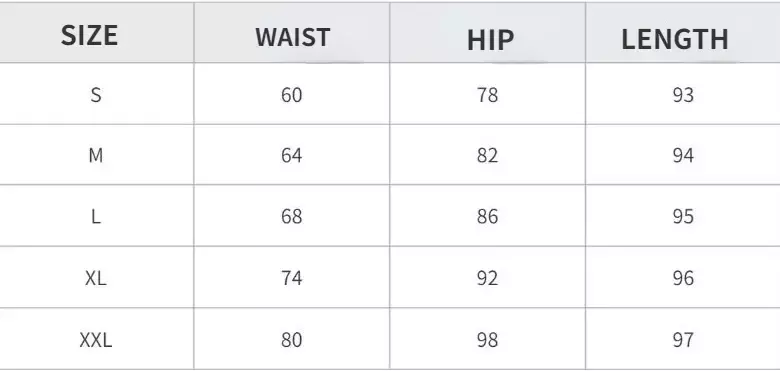Viewport: 780px width, 371px height.
Task: Click waist value 60 for size S
Action: (x=292, y=94)
